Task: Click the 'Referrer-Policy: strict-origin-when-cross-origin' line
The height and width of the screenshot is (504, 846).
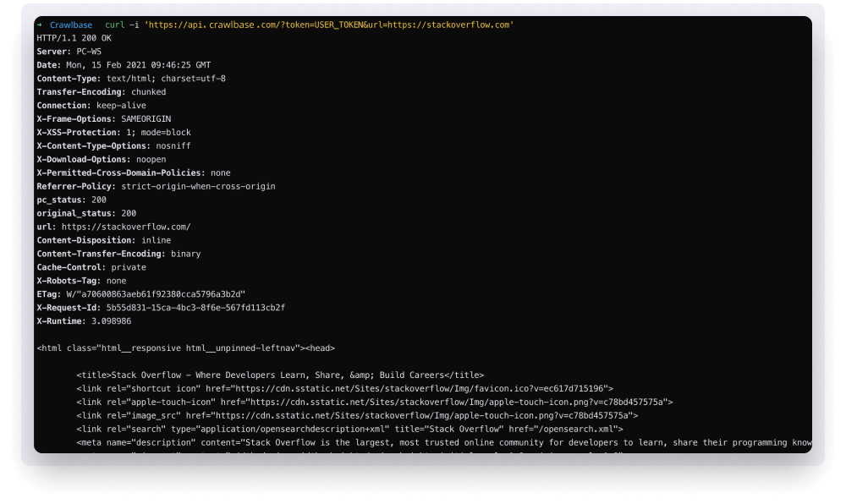Action: 156,187
